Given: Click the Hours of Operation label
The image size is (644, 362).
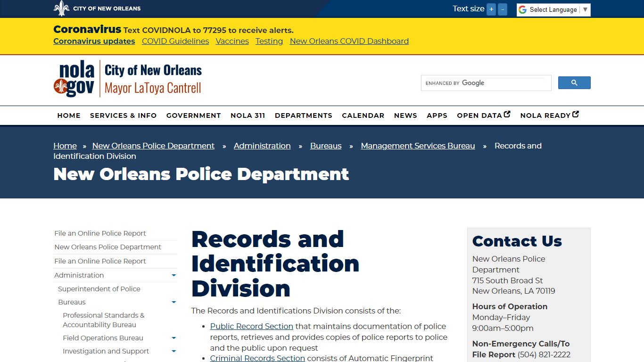Looking at the screenshot, I should (x=510, y=306).
